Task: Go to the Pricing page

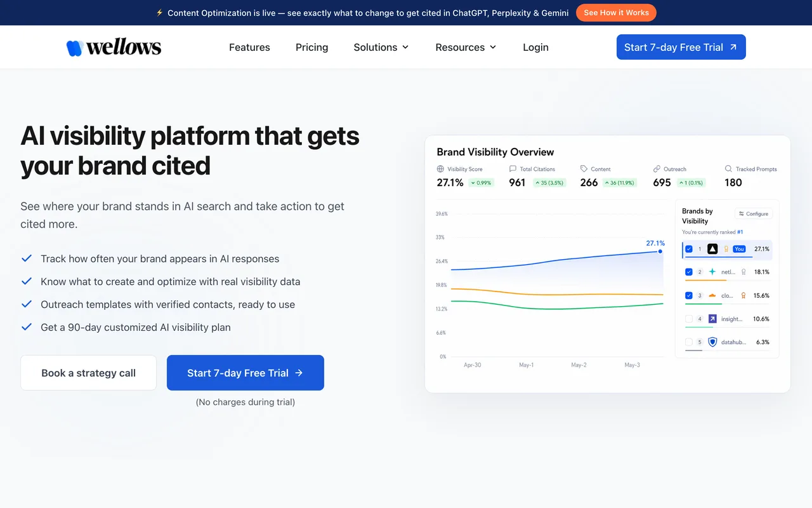Action: 311,47
